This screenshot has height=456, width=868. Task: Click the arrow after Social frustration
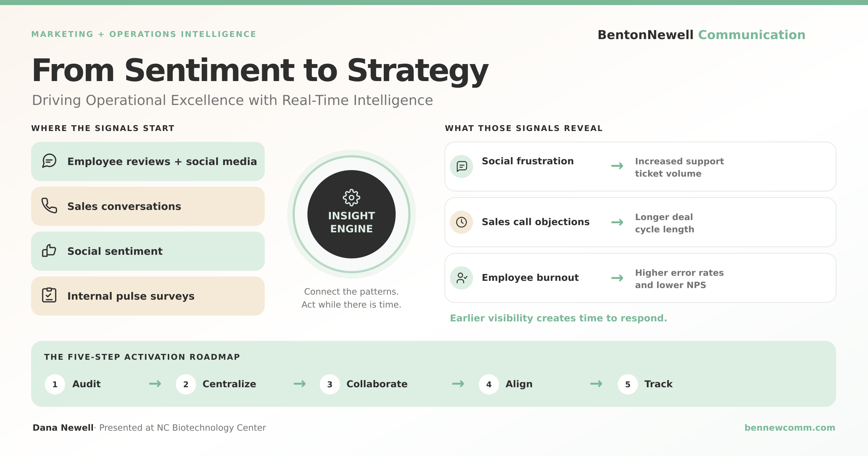click(617, 166)
